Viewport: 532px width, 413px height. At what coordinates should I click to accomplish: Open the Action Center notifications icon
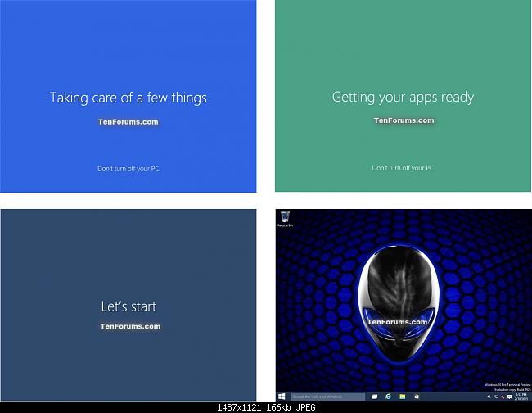[x=509, y=397]
